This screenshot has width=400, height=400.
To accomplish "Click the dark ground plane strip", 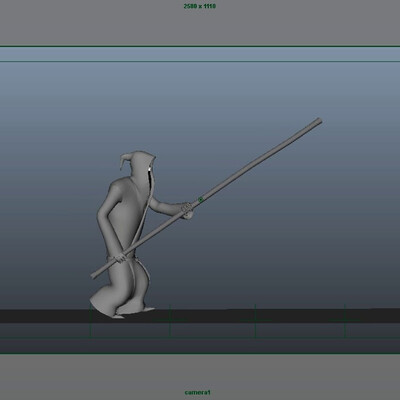I will click(x=200, y=316).
